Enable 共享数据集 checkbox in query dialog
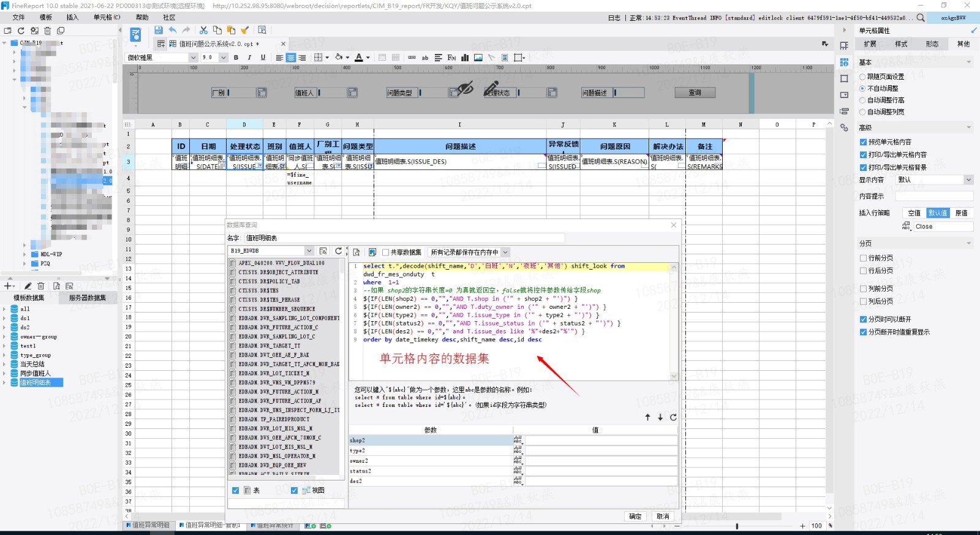 tap(386, 252)
